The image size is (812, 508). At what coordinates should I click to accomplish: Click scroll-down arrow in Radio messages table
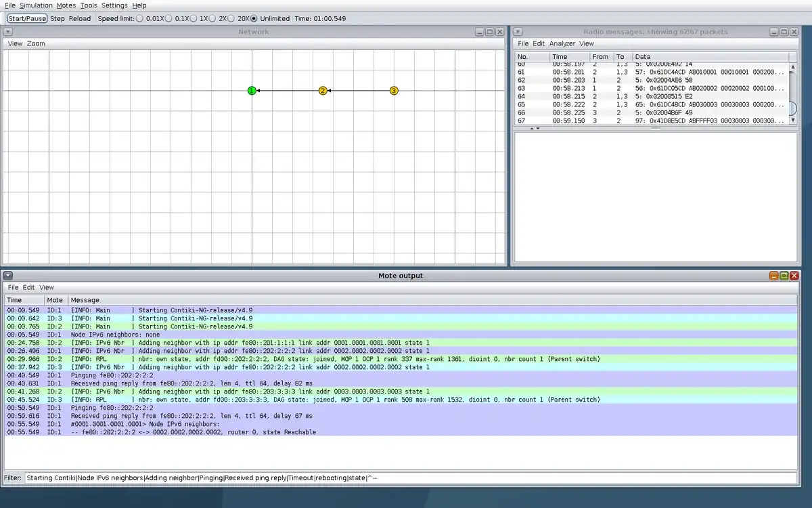pyautogui.click(x=793, y=120)
